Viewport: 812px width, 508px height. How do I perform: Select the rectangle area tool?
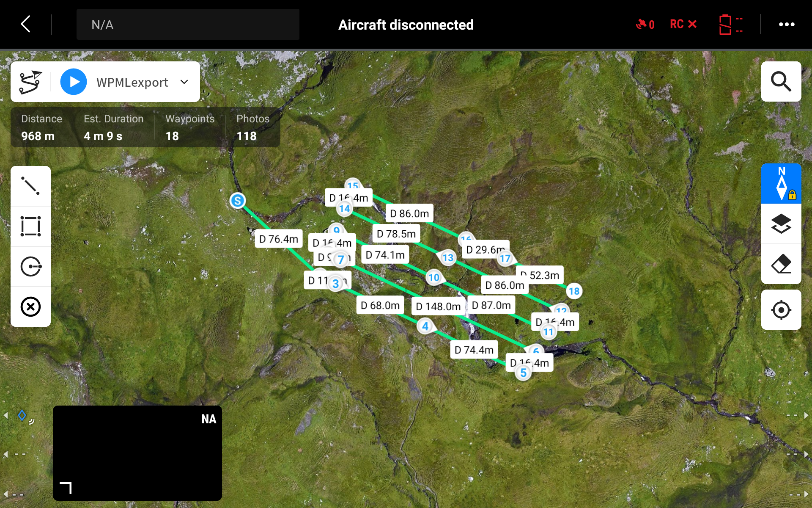30,226
